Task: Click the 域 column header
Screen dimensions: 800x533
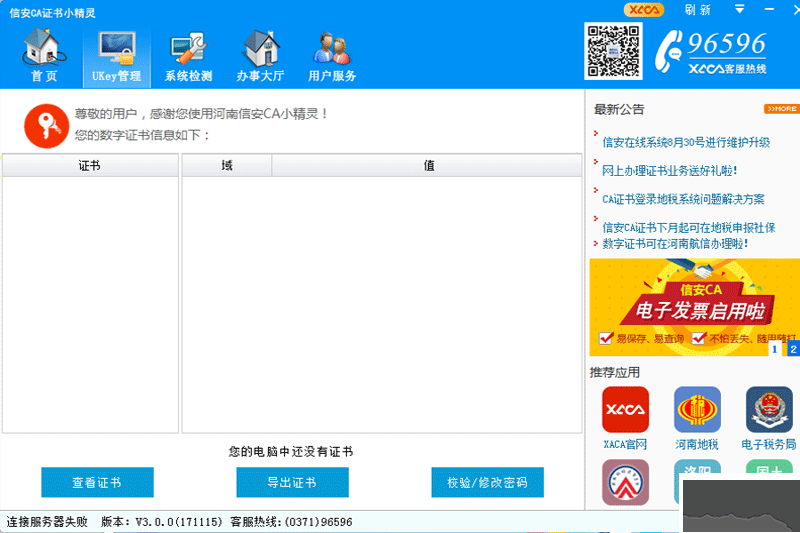Action: click(x=227, y=165)
